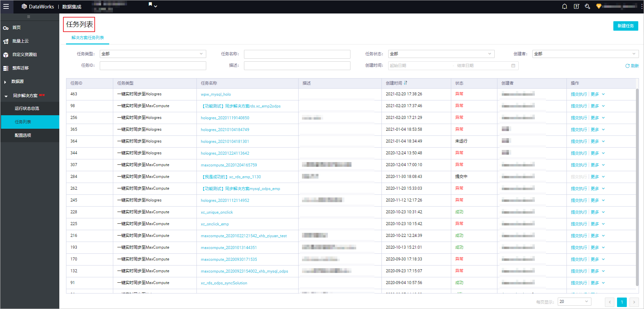Open the wrench settings icon
The image size is (644, 309).
pos(587,6)
